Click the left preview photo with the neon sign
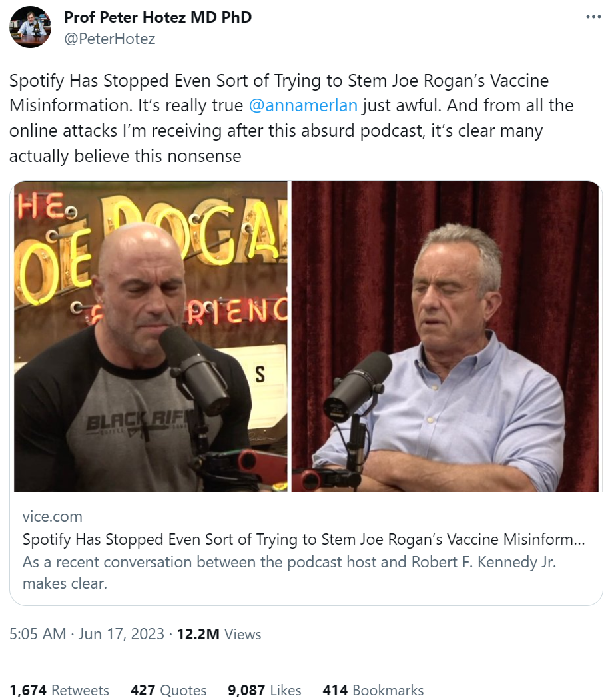616x700 pixels. pos(151,336)
